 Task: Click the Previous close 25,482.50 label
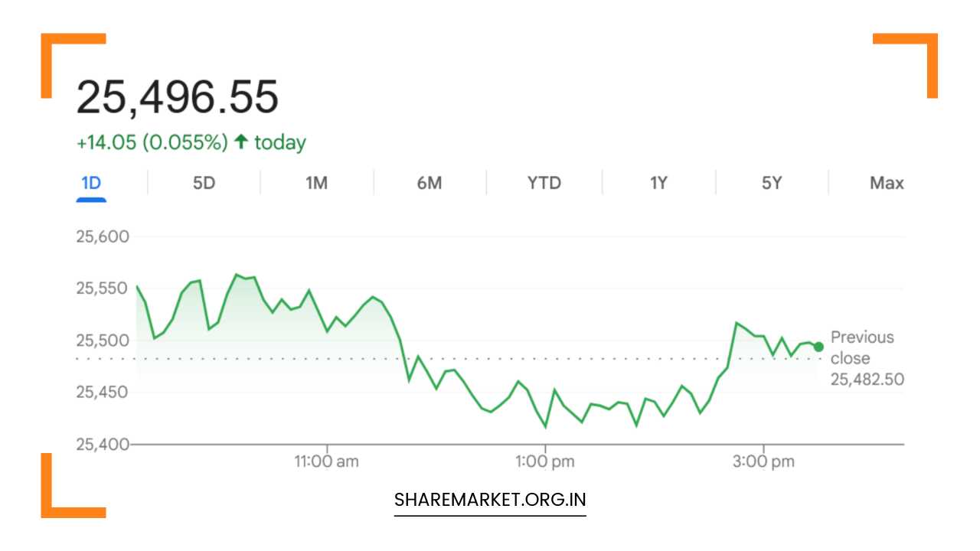click(x=862, y=358)
